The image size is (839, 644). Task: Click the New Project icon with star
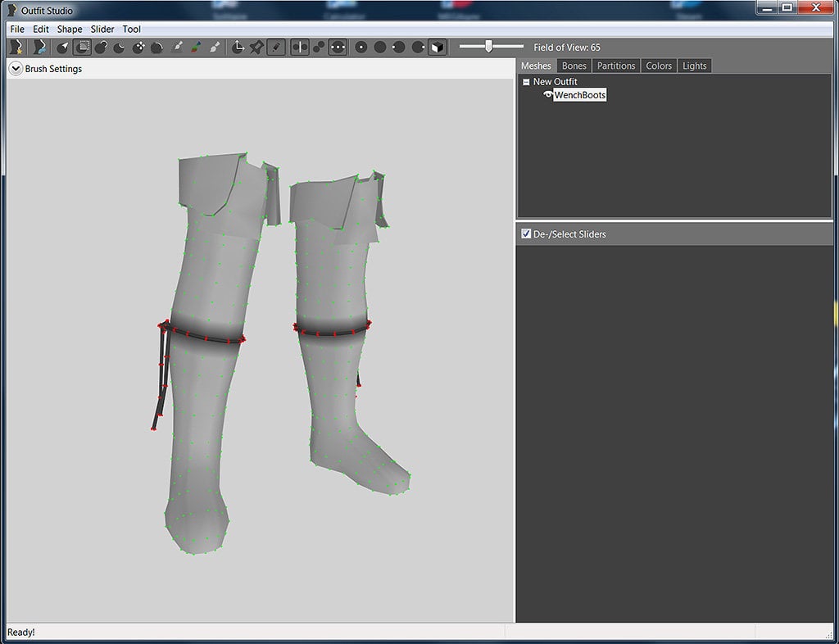coord(16,47)
